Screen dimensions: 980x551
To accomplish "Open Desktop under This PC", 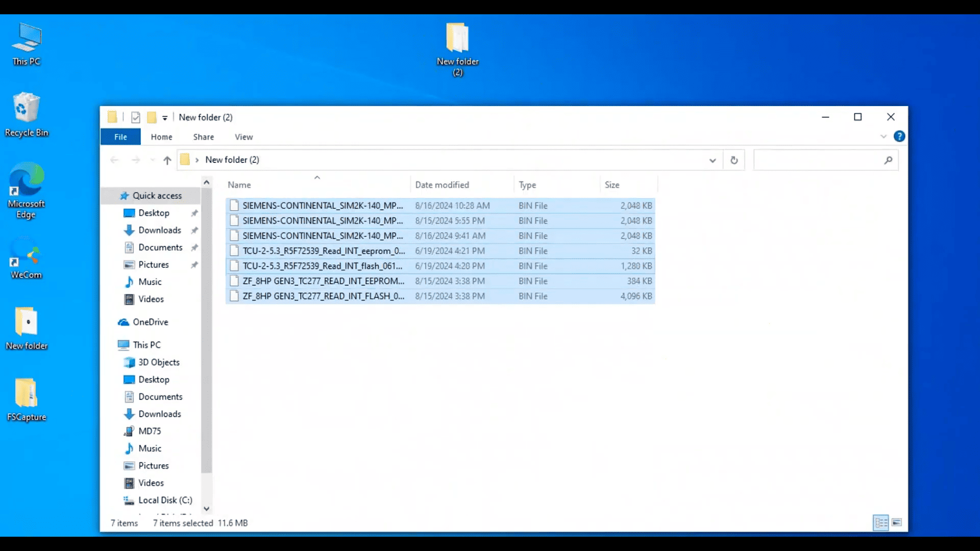I will pyautogui.click(x=154, y=380).
